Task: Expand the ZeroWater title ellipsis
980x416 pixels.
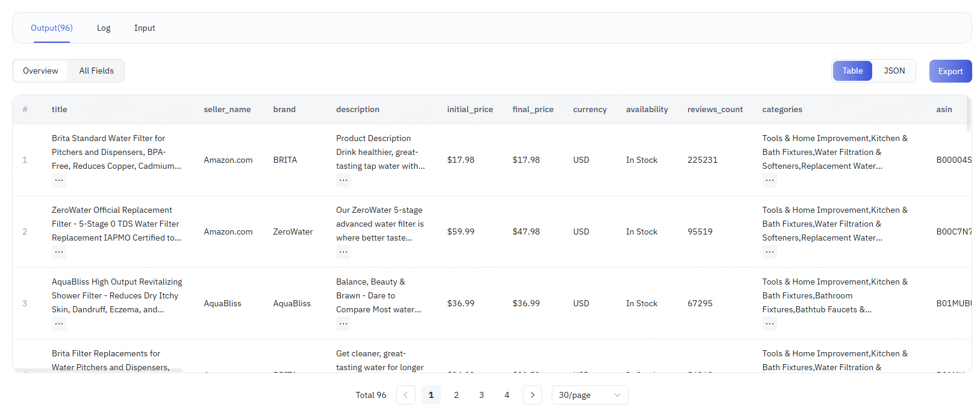Action: click(58, 252)
